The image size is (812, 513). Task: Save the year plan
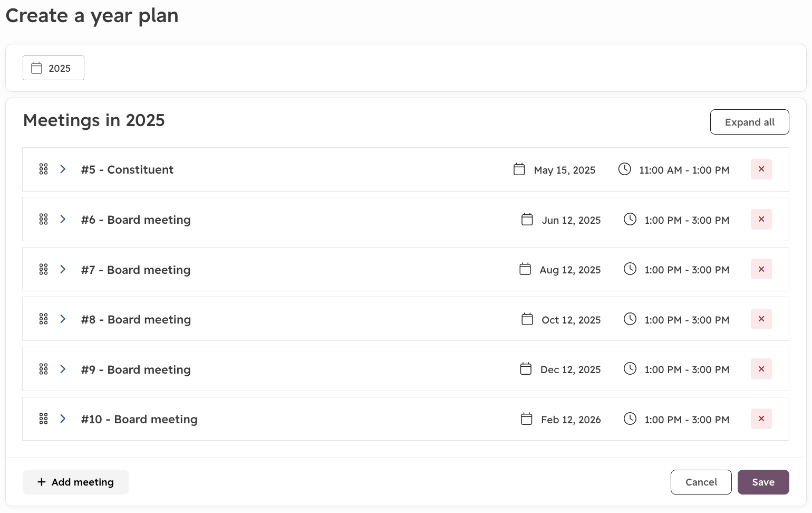[763, 482]
